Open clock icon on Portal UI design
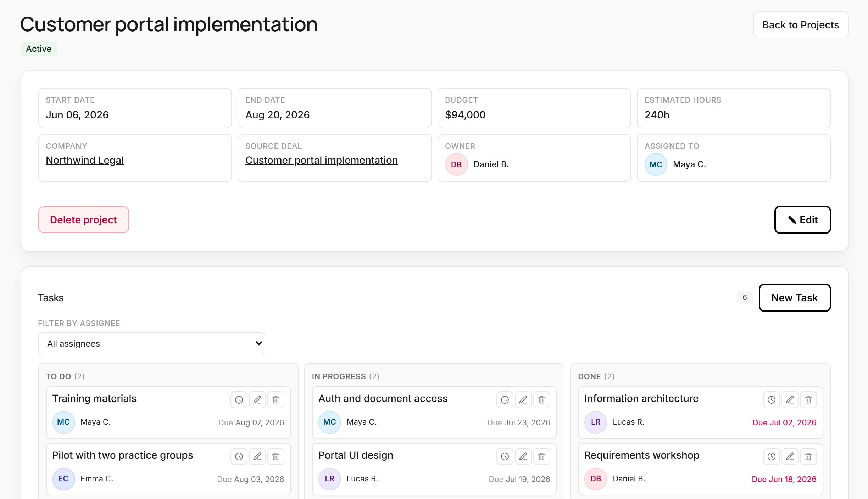 tap(505, 456)
